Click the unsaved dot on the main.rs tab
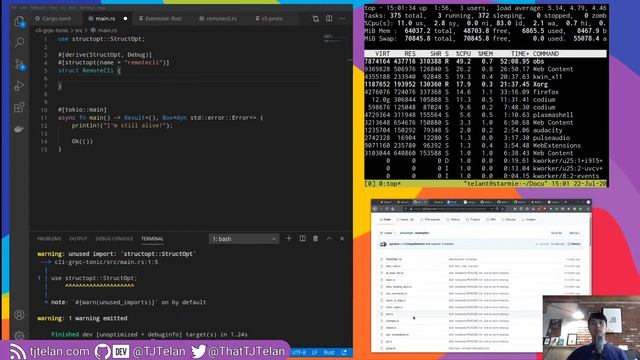 [125, 18]
